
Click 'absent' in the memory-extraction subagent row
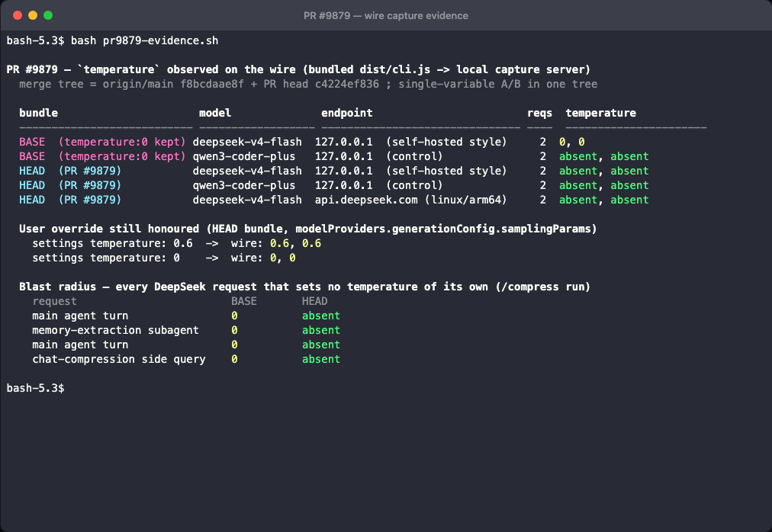(321, 330)
